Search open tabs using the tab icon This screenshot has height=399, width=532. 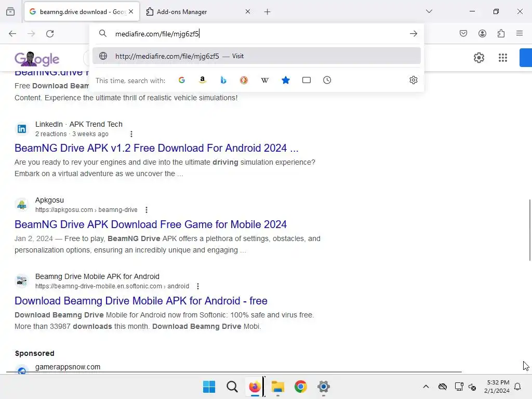[x=307, y=80]
